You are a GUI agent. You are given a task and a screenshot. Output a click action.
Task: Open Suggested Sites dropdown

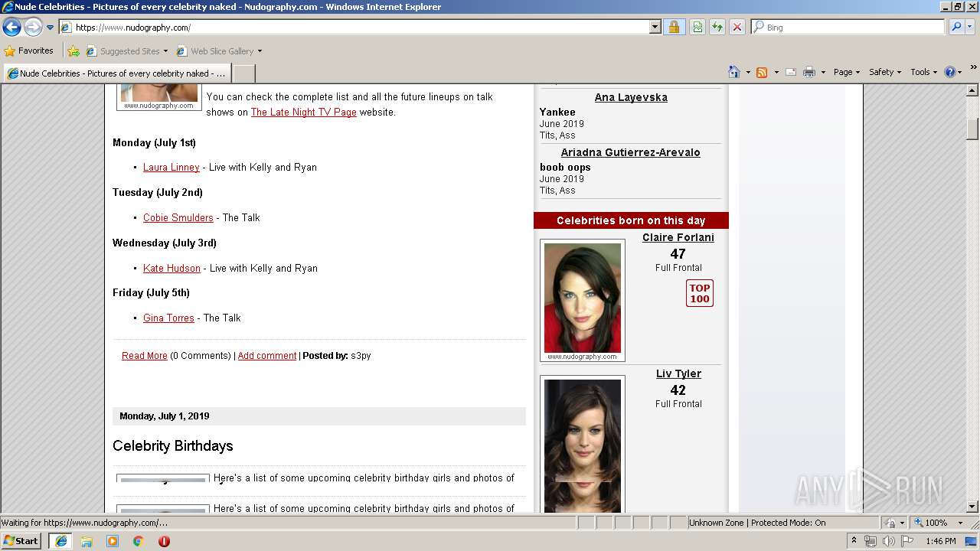[x=126, y=51]
